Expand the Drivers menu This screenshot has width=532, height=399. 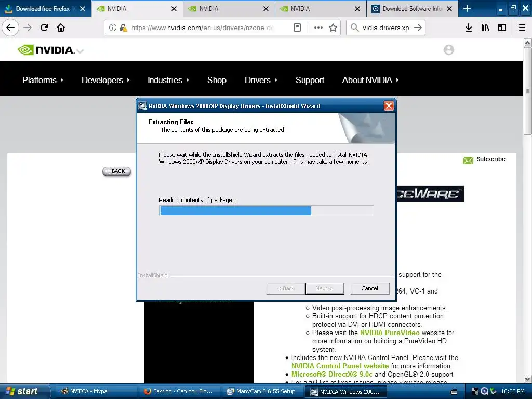coord(261,80)
